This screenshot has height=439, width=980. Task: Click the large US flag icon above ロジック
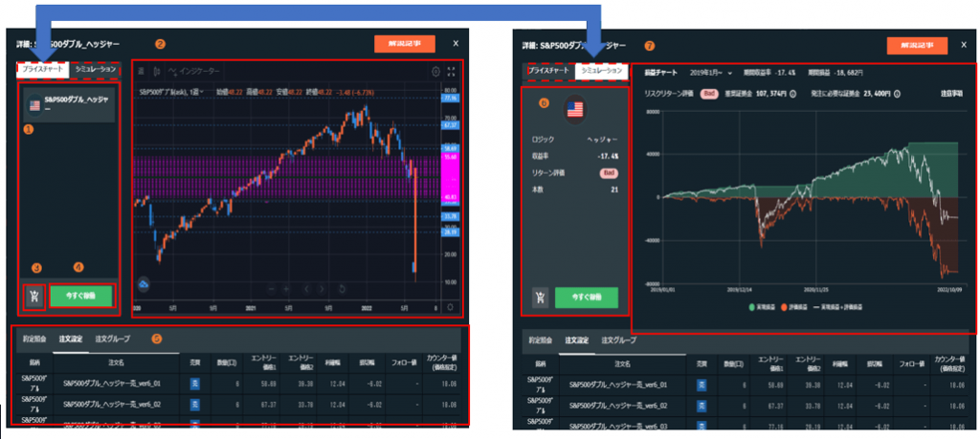[574, 109]
